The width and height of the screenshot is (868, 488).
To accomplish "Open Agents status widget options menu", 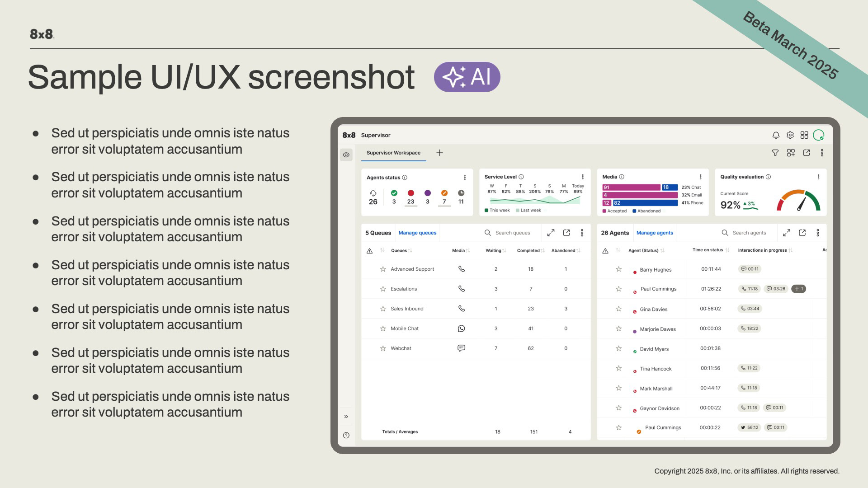I will coord(465,178).
